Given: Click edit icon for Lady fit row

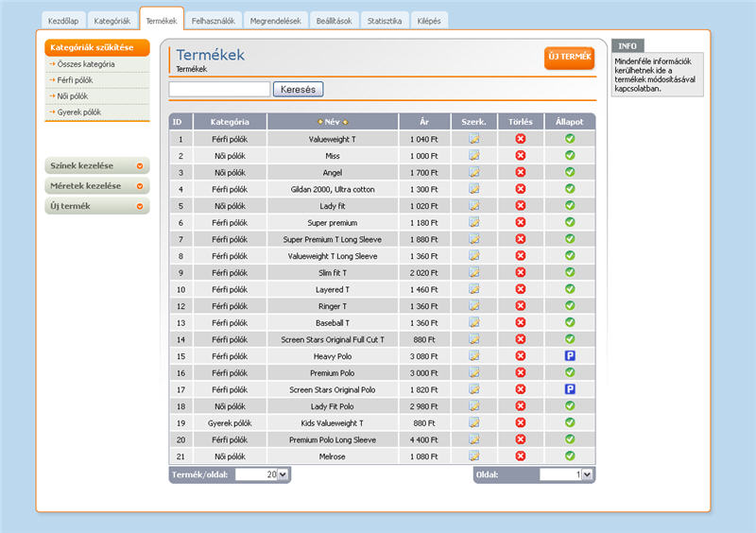Looking at the screenshot, I should tap(473, 205).
